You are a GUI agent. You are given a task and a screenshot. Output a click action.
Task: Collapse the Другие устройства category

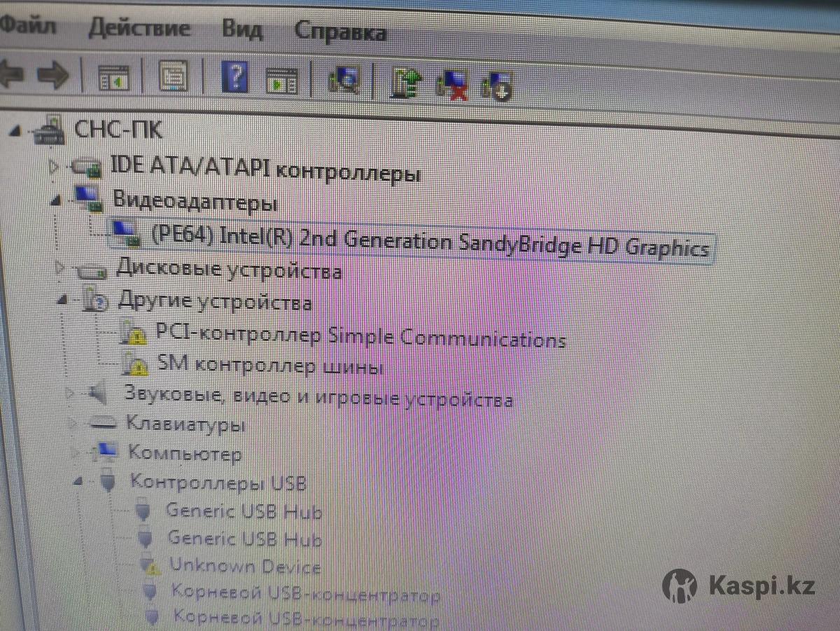[63, 300]
